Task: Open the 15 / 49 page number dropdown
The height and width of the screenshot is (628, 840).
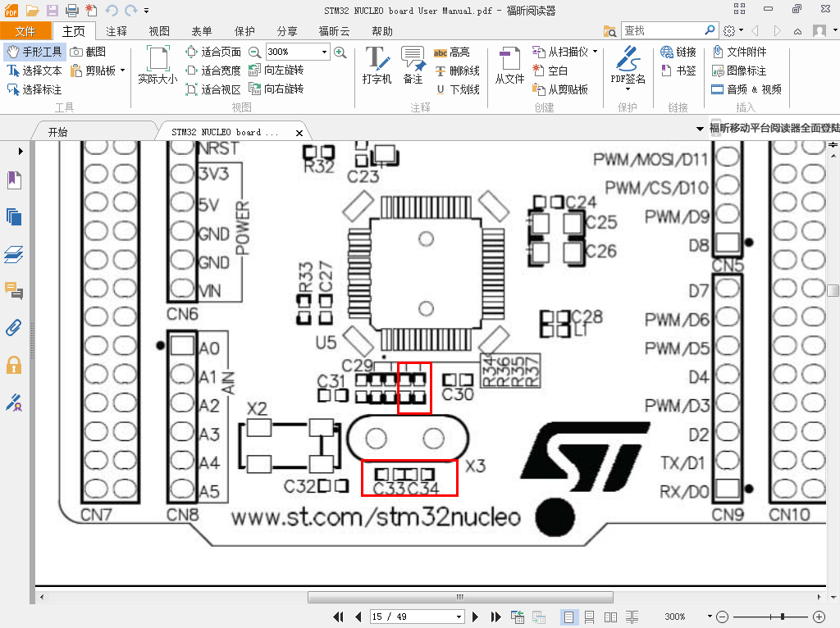Action: [x=459, y=617]
